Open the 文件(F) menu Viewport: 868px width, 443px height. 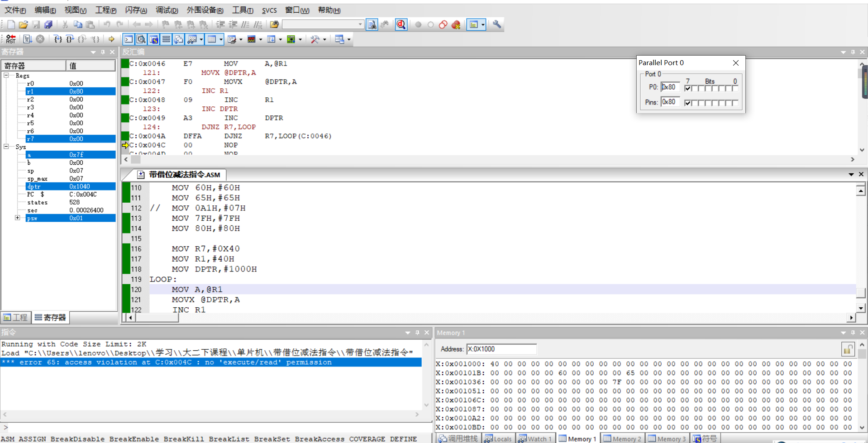15,10
